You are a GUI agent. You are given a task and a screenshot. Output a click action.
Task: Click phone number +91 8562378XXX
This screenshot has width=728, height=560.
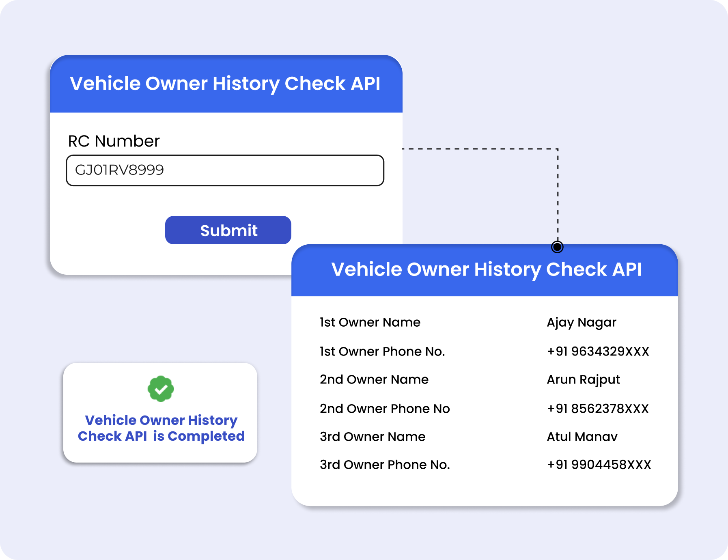(598, 409)
